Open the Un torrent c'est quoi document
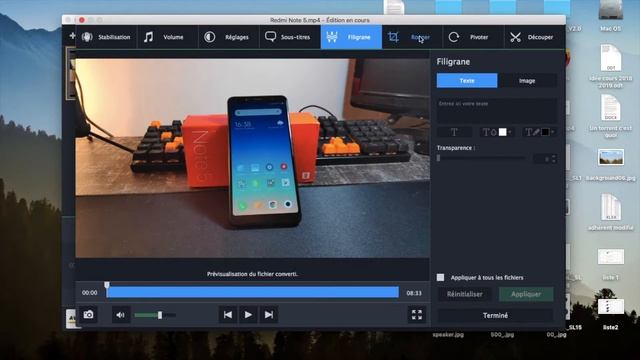 coord(611,116)
